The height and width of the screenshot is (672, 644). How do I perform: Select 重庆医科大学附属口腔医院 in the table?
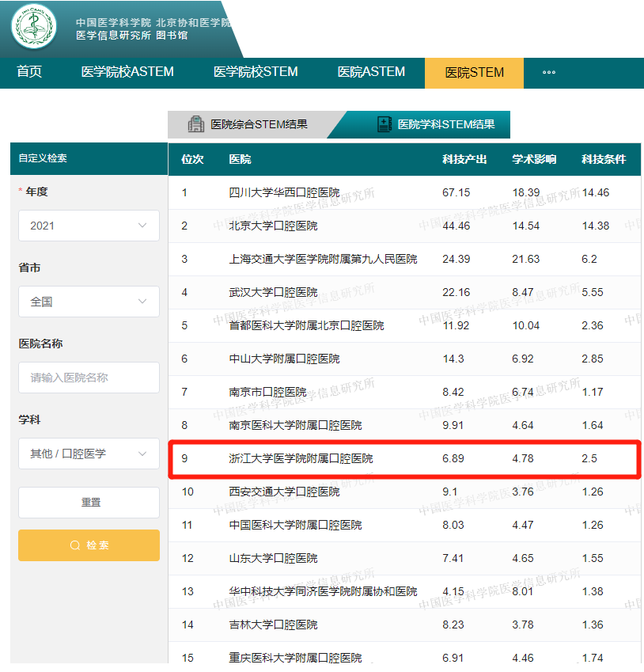pos(295,658)
